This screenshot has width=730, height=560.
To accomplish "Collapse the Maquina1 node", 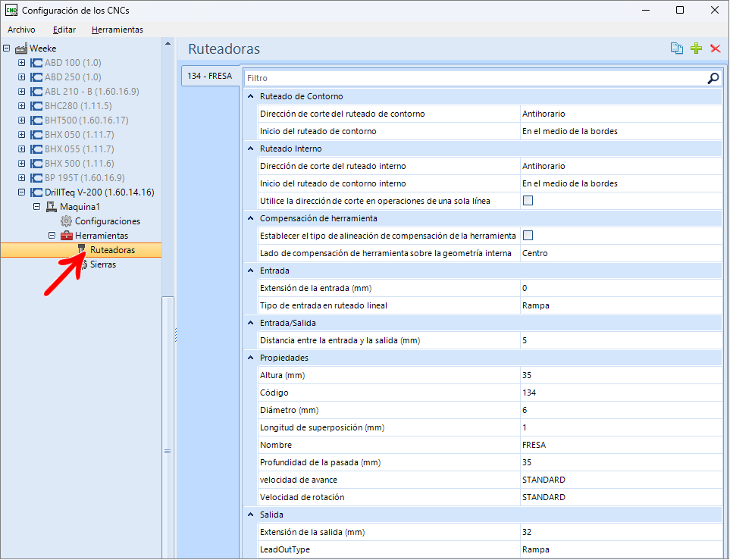I will coord(37,206).
